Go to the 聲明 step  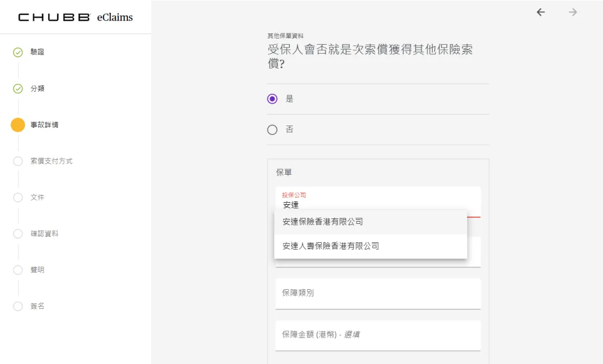coord(37,270)
